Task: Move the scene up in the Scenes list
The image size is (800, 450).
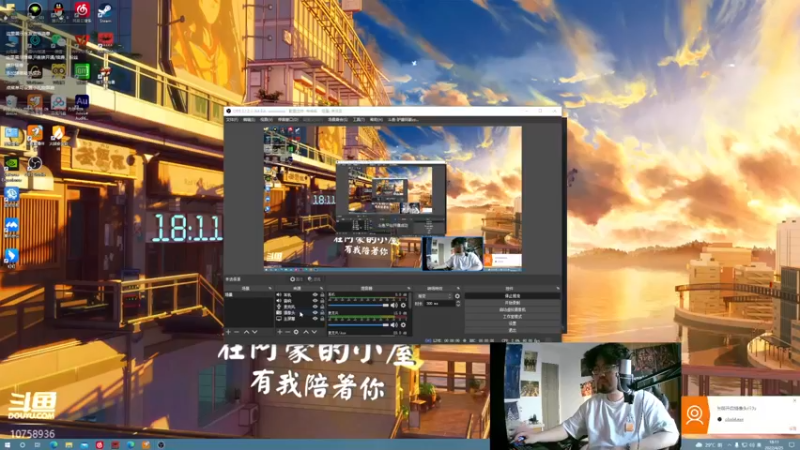Action: (x=246, y=332)
